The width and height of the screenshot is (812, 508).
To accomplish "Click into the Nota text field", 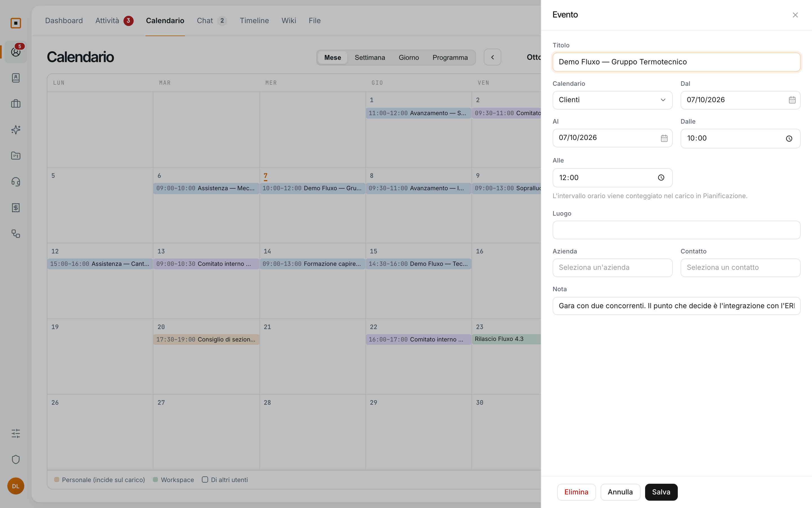I will pos(676,306).
